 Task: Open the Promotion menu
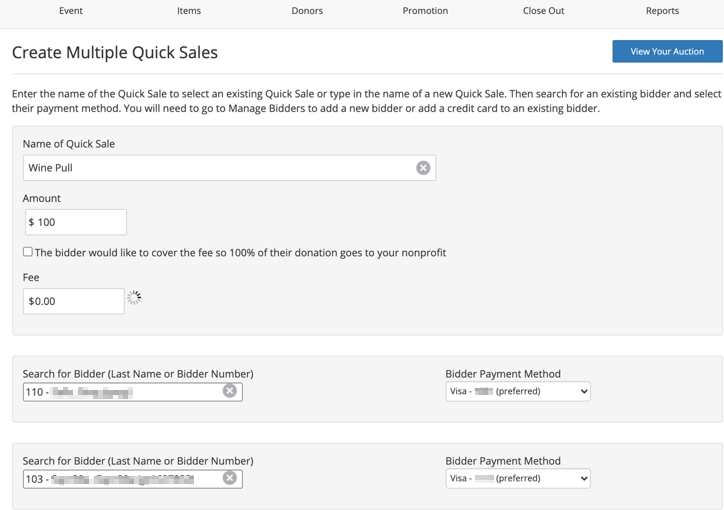click(x=425, y=11)
